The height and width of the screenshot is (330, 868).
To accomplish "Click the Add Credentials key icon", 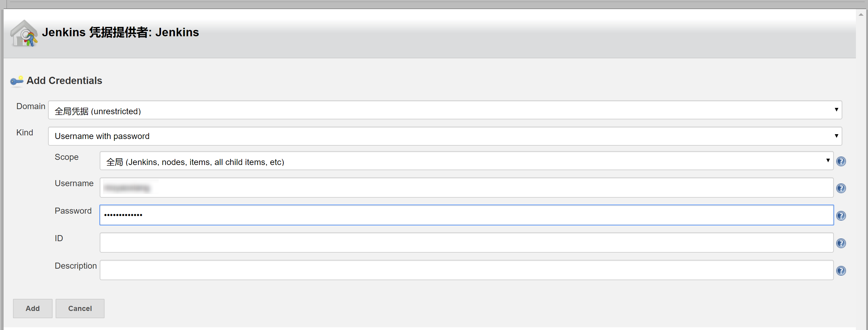I will pyautogui.click(x=17, y=81).
